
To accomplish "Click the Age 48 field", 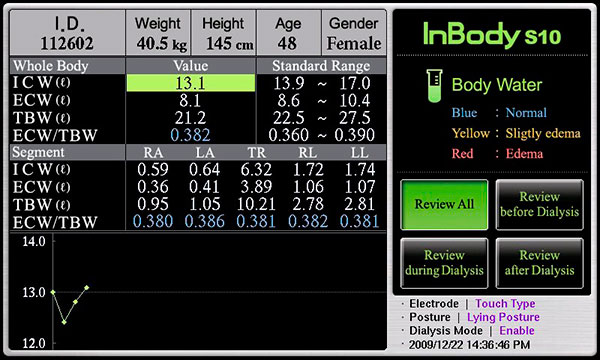I will pyautogui.click(x=289, y=33).
